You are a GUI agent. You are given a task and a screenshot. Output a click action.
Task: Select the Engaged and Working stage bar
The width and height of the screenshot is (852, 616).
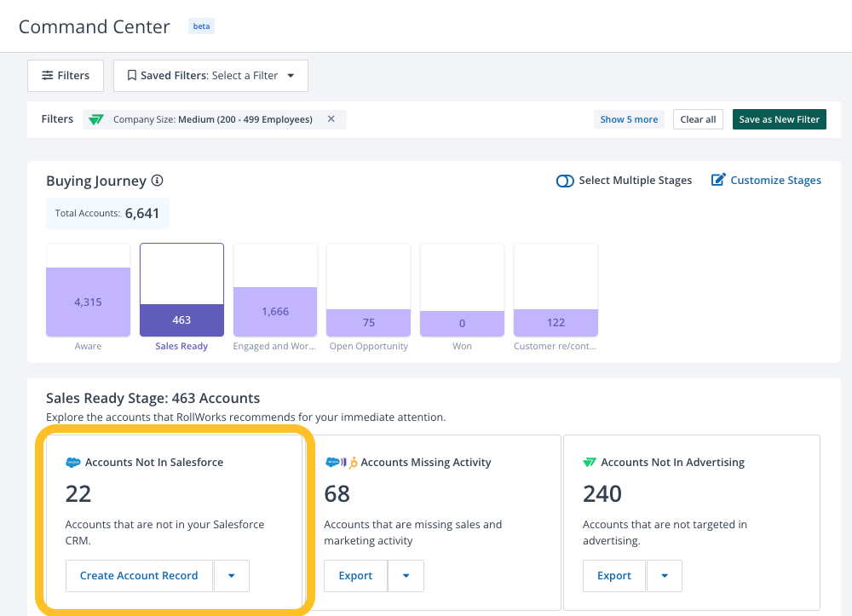pos(275,290)
